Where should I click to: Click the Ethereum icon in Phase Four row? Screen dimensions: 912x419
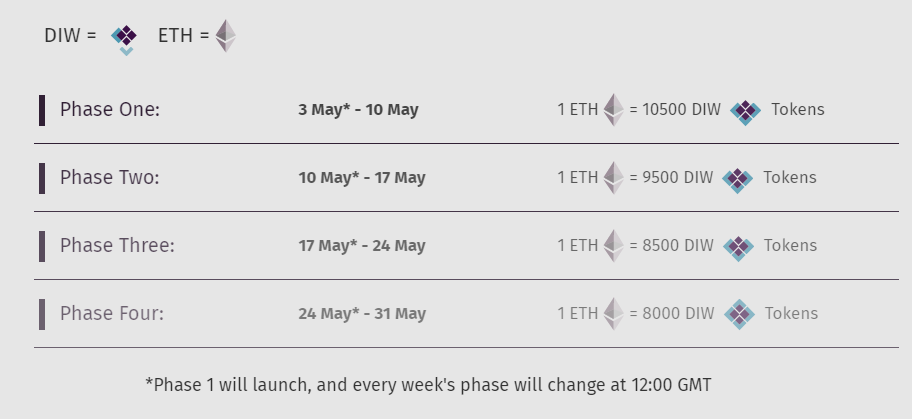click(x=614, y=314)
